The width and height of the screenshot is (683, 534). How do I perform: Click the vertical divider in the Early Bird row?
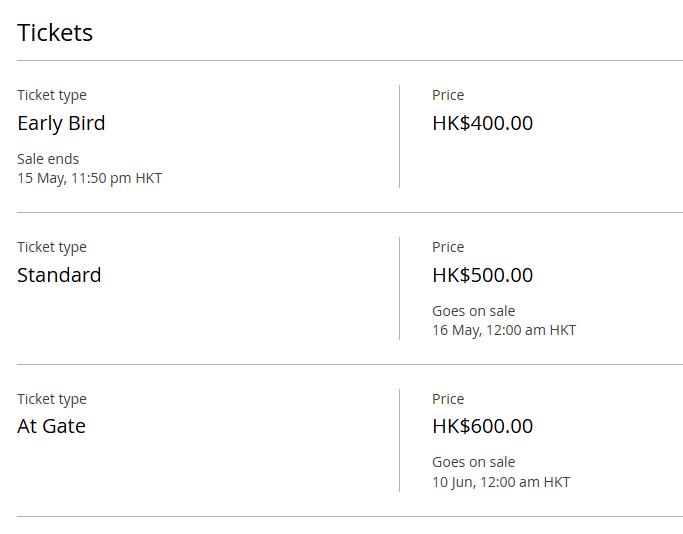(399, 136)
